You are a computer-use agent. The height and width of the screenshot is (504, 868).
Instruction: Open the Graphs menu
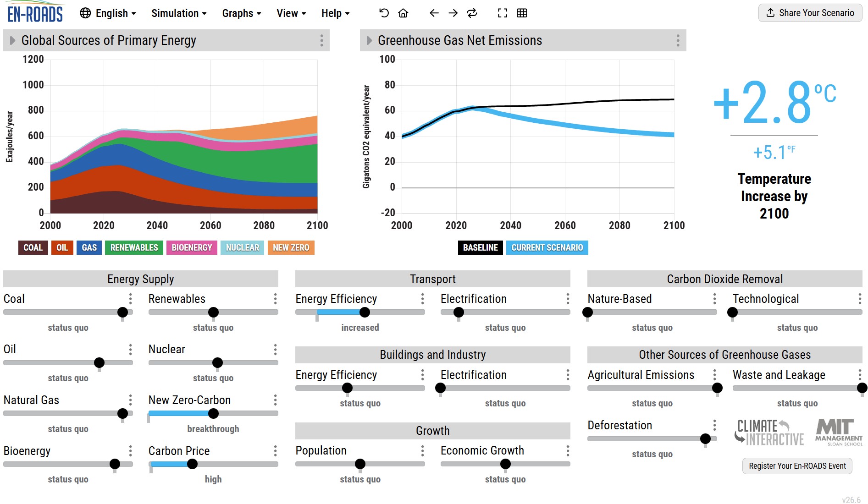(x=242, y=13)
